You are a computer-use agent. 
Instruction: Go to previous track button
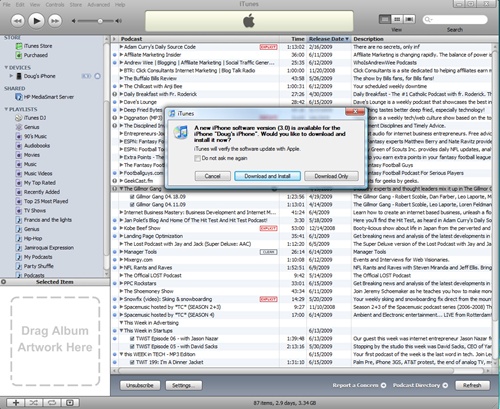(18, 21)
